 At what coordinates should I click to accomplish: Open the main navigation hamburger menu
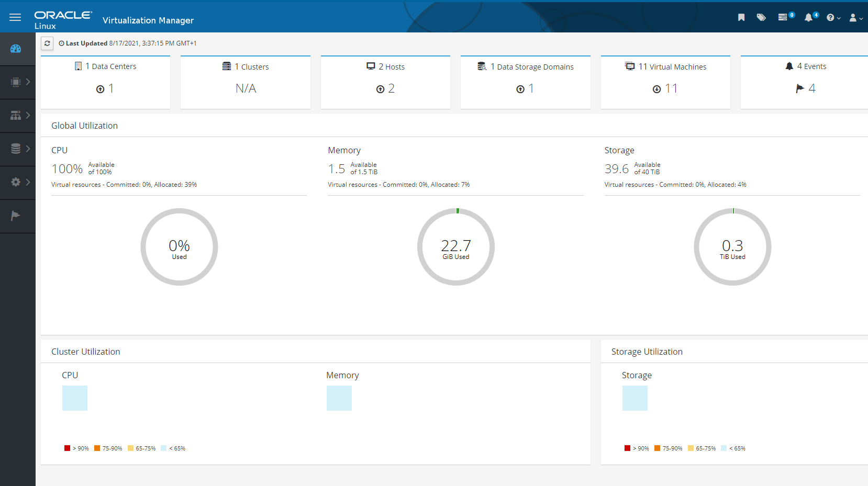[x=15, y=17]
